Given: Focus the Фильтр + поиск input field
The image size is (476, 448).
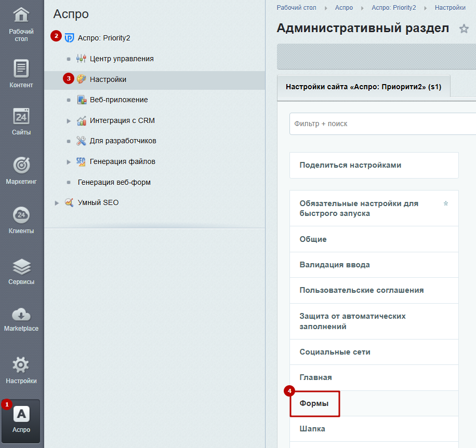Looking at the screenshot, I should point(382,124).
